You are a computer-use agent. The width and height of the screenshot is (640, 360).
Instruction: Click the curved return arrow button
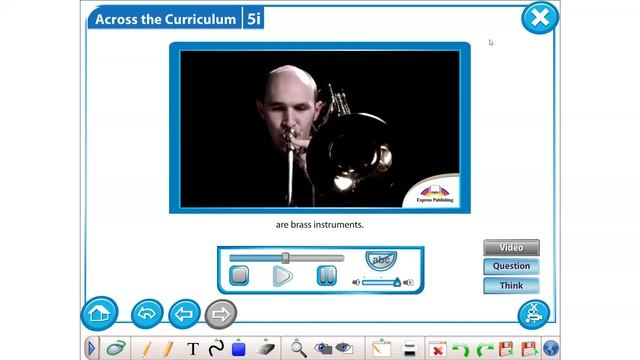pos(147,314)
